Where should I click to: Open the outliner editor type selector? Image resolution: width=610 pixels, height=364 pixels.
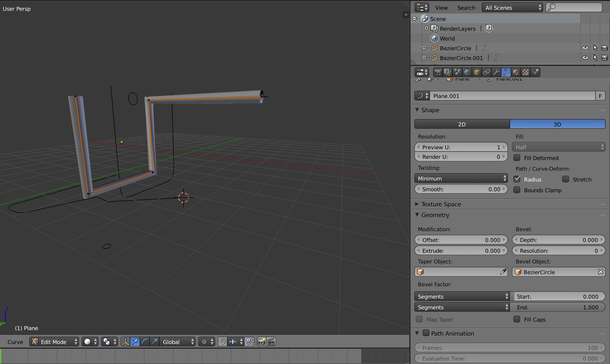coord(422,8)
